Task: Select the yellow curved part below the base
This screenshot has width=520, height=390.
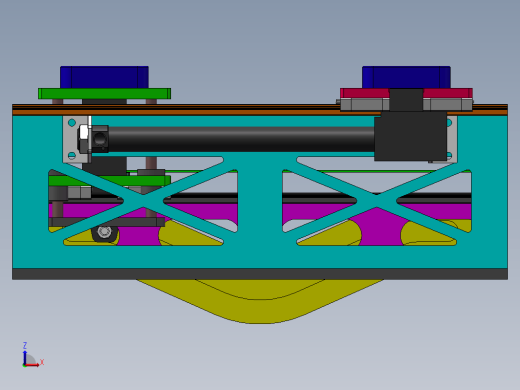Action: tap(260, 301)
